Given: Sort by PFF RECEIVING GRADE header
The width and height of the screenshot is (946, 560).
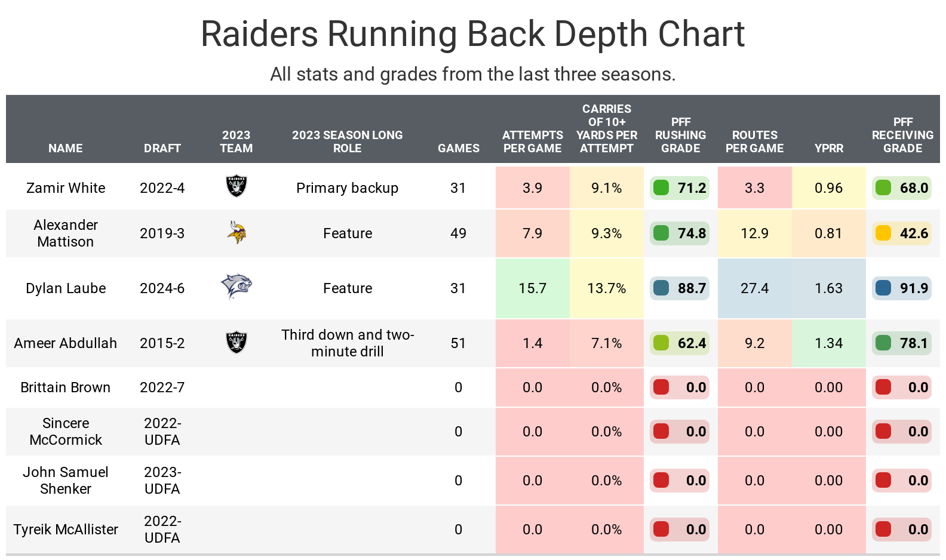Looking at the screenshot, I should (x=902, y=136).
